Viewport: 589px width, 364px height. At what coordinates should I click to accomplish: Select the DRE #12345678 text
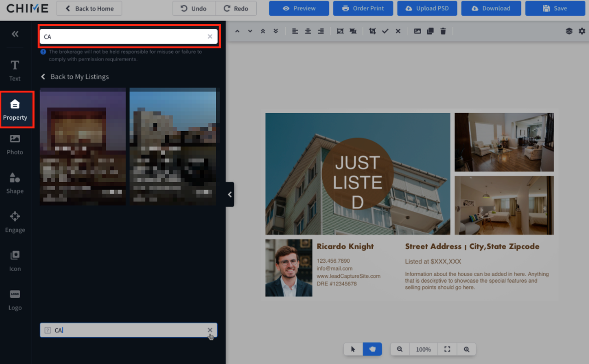(336, 284)
